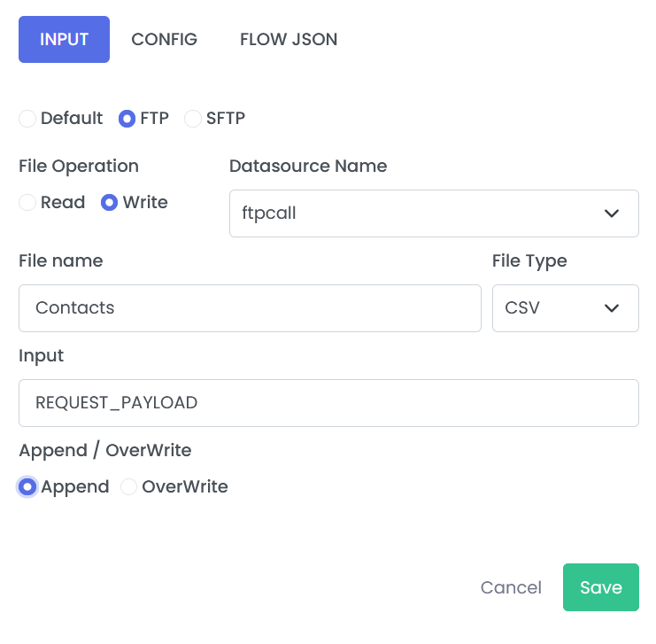Switch to the INPUT tab
This screenshot has width=656, height=644.
point(64,39)
